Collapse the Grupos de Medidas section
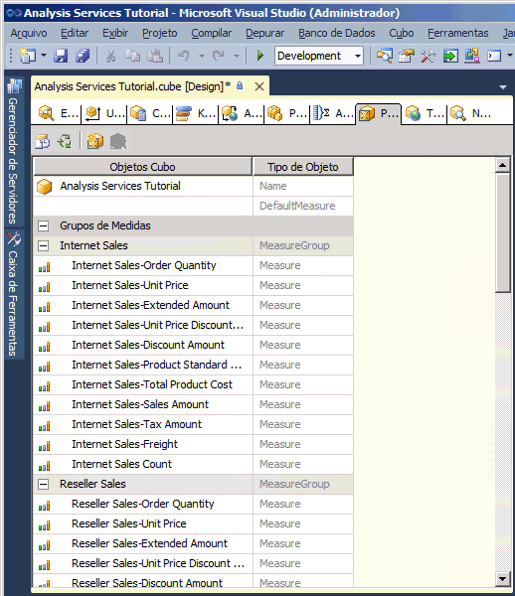 point(44,226)
